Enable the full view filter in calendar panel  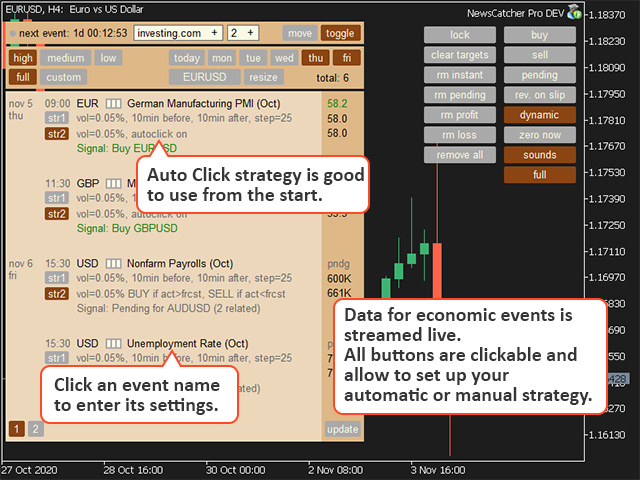(x=23, y=77)
